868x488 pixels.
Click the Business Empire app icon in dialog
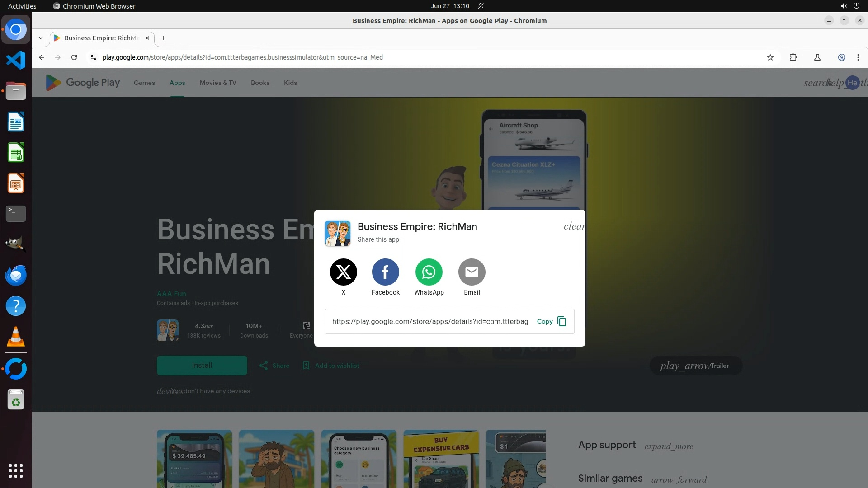pyautogui.click(x=338, y=233)
